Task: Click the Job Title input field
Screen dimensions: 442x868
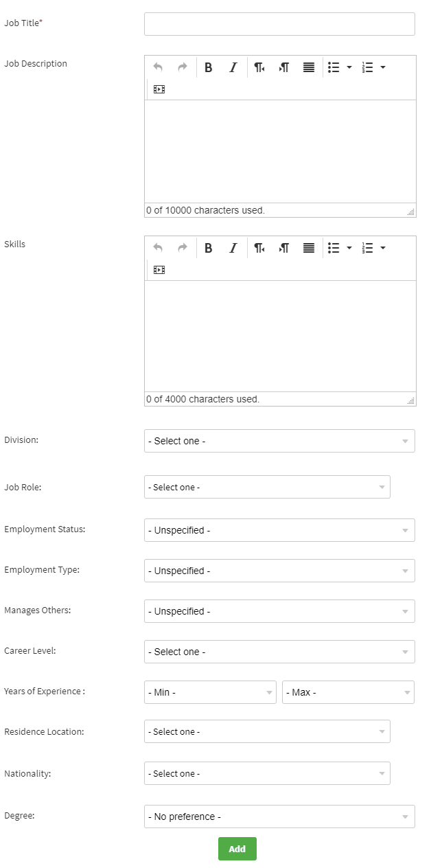Action: pyautogui.click(x=279, y=24)
